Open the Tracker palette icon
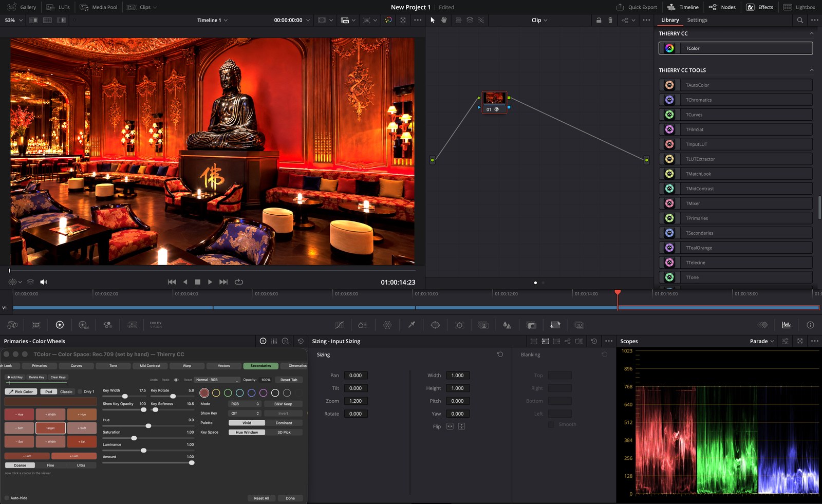822x504 pixels. [460, 325]
